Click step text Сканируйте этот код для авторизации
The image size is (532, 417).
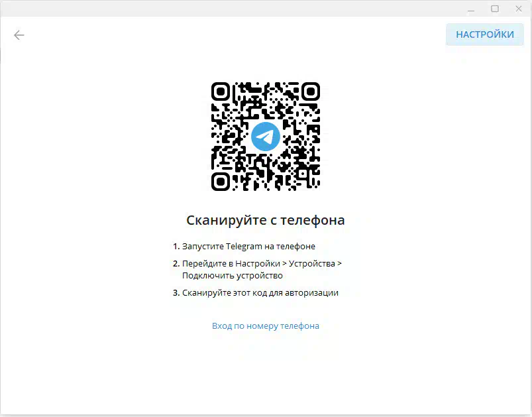click(x=260, y=293)
